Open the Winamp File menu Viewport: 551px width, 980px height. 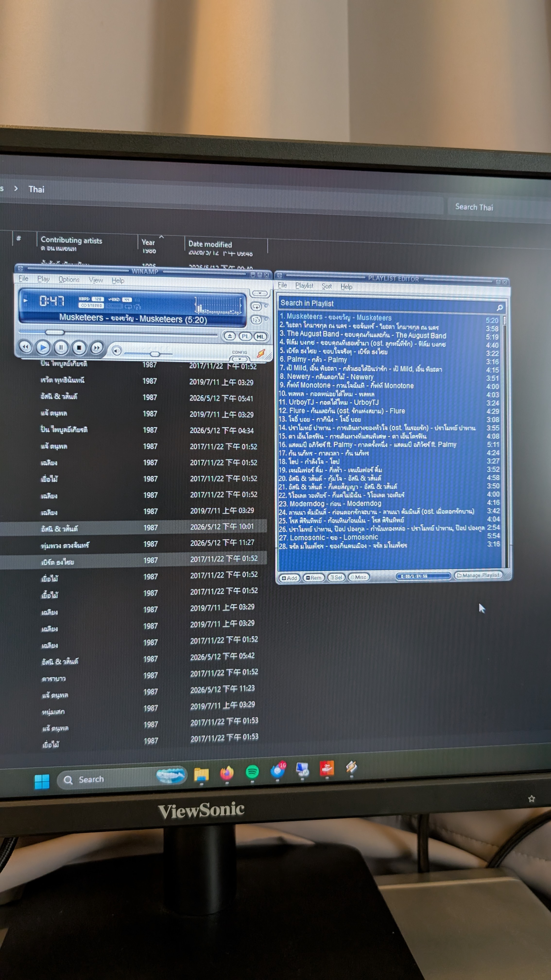pyautogui.click(x=24, y=279)
